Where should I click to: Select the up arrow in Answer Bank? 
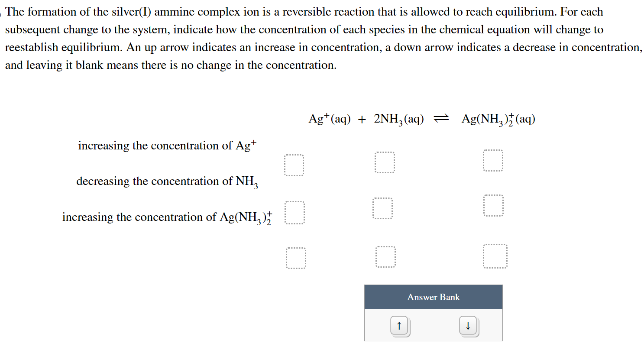398,326
